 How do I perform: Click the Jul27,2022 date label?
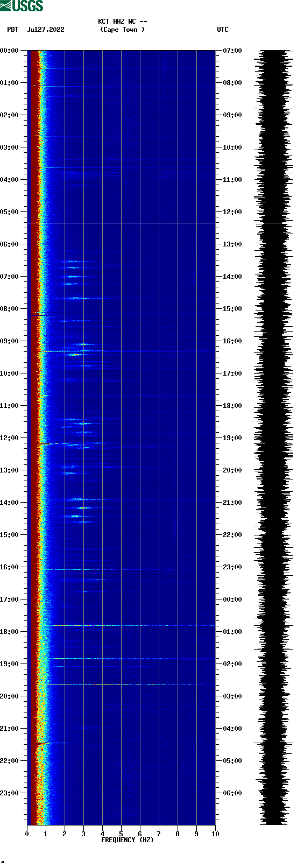click(x=45, y=30)
